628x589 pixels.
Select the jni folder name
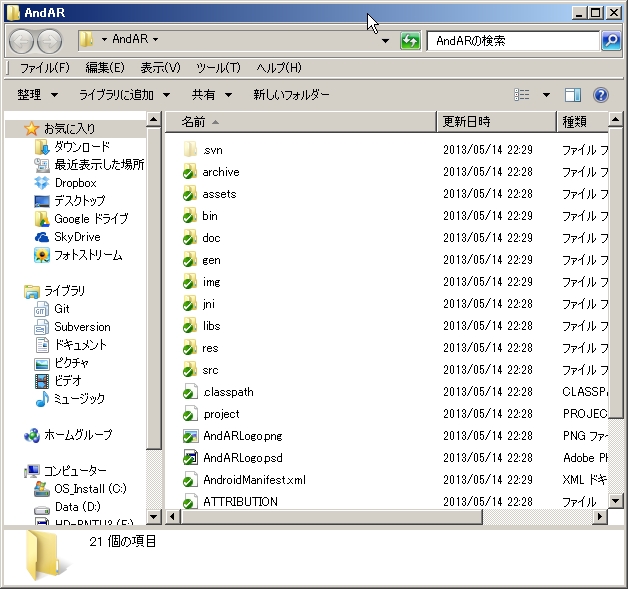[x=208, y=304]
